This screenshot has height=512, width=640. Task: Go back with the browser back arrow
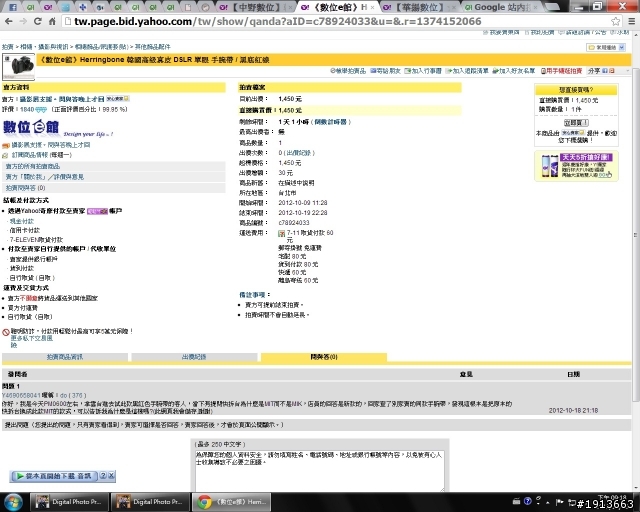click(8, 21)
